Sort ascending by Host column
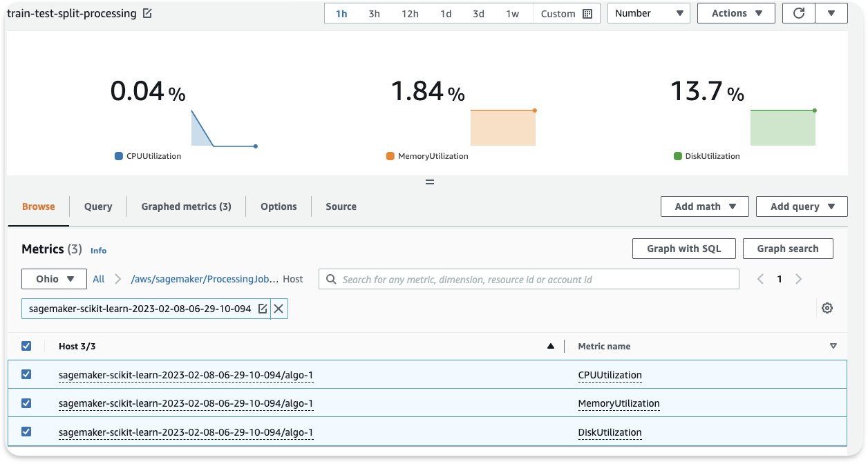The image size is (868, 464). 551,347
